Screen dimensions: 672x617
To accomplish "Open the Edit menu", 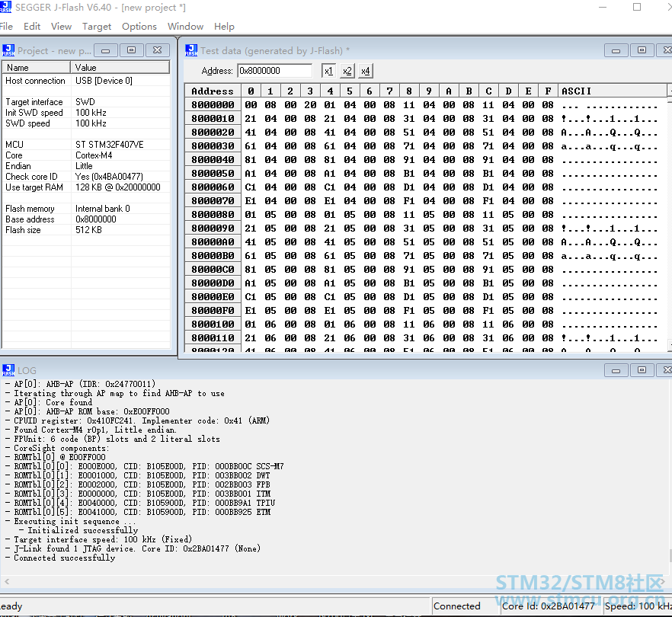I will point(32,27).
